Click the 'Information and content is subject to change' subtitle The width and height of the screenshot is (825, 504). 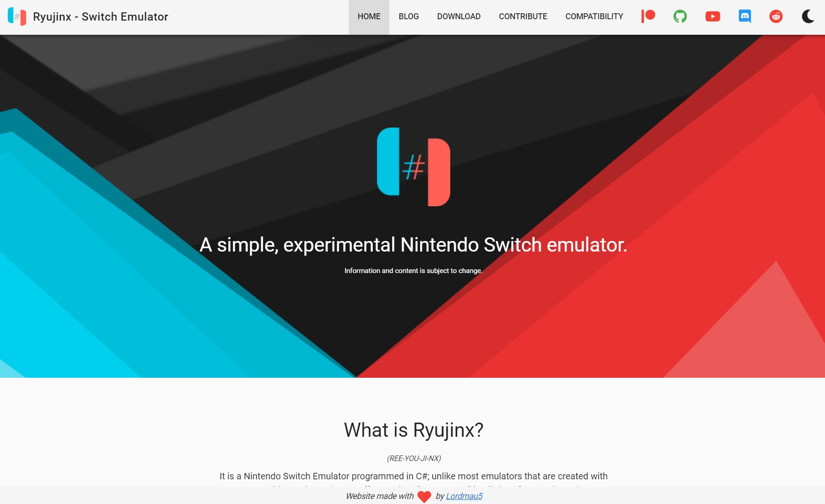[x=413, y=270]
